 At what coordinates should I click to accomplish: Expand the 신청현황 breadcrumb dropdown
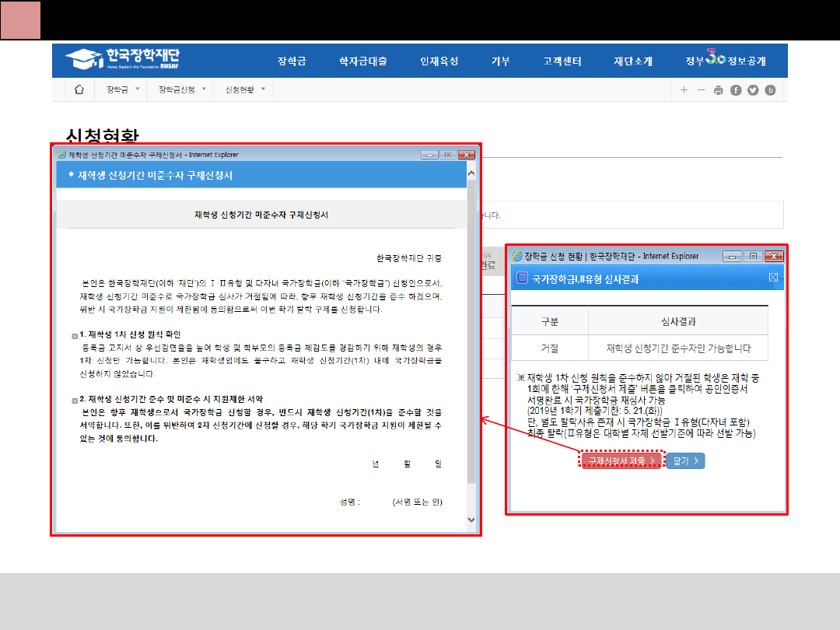click(245, 90)
